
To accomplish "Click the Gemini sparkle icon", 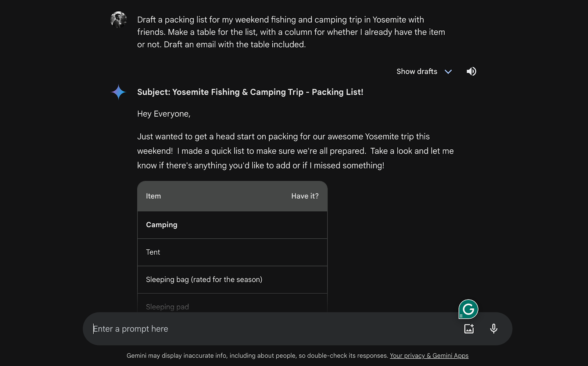I will click(118, 92).
